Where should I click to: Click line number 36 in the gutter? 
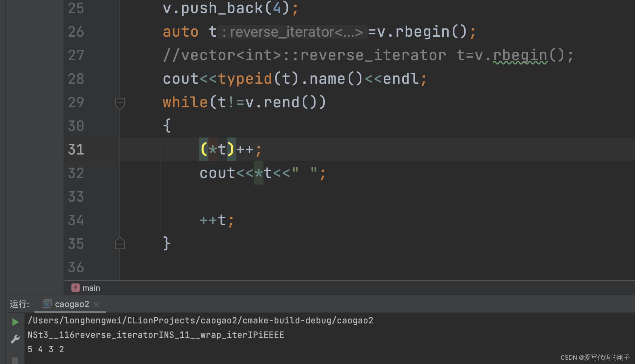pyautogui.click(x=76, y=267)
